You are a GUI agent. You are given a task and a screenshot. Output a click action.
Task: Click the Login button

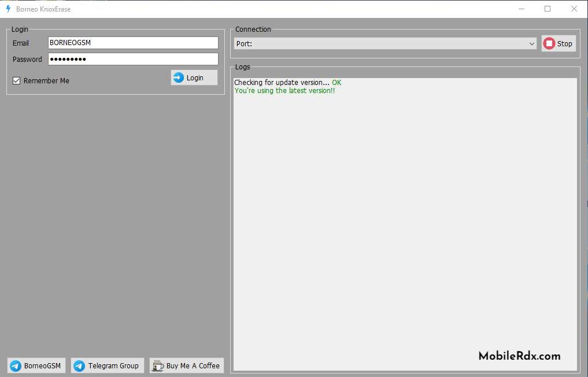click(x=194, y=77)
